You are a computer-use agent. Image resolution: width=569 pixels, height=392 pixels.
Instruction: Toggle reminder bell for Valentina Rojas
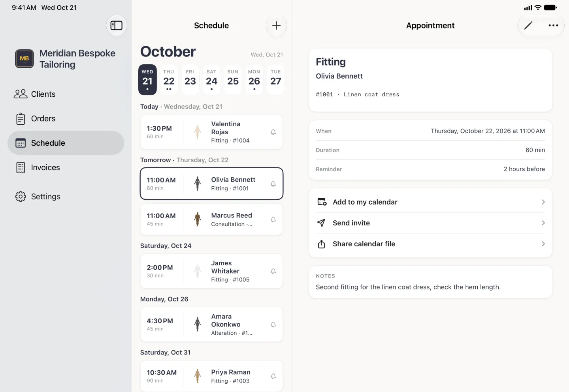(x=273, y=132)
